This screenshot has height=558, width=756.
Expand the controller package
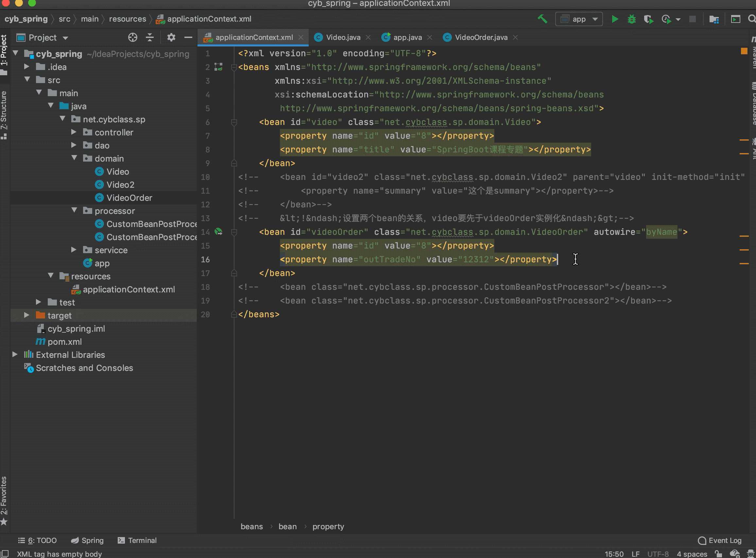(x=74, y=132)
